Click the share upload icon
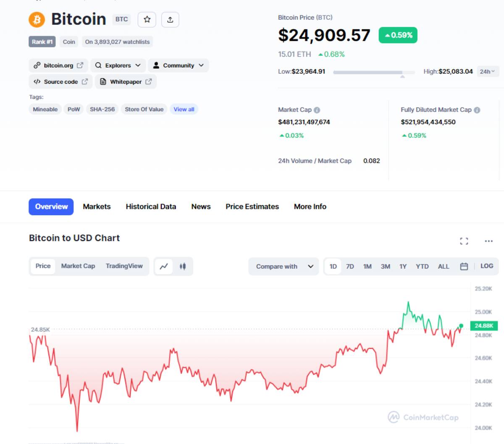This screenshot has width=504, height=444. click(170, 20)
